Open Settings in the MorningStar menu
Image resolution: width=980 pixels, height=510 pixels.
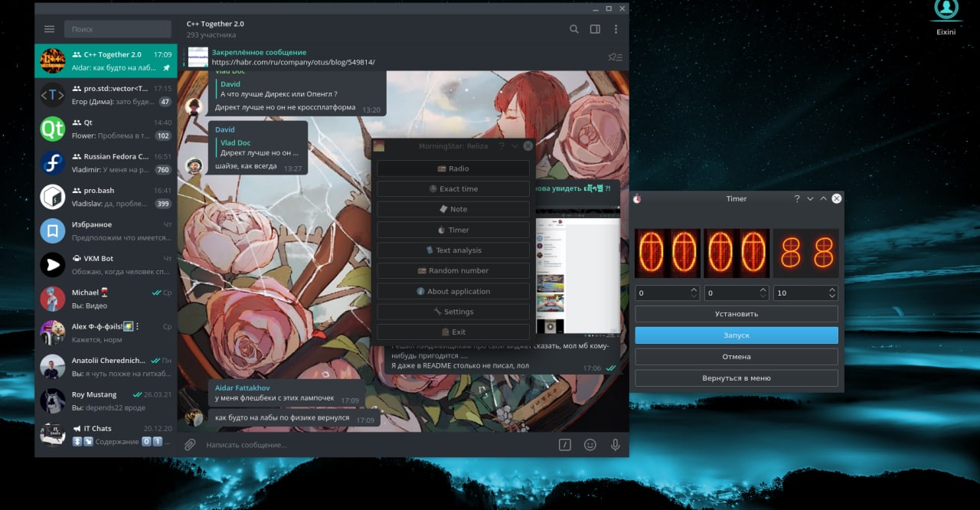(x=453, y=312)
